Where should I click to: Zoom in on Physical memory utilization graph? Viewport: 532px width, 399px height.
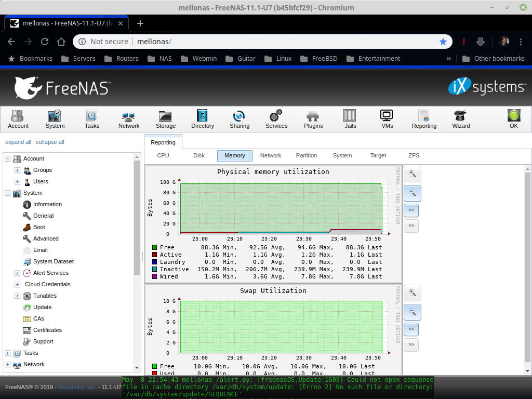click(412, 174)
